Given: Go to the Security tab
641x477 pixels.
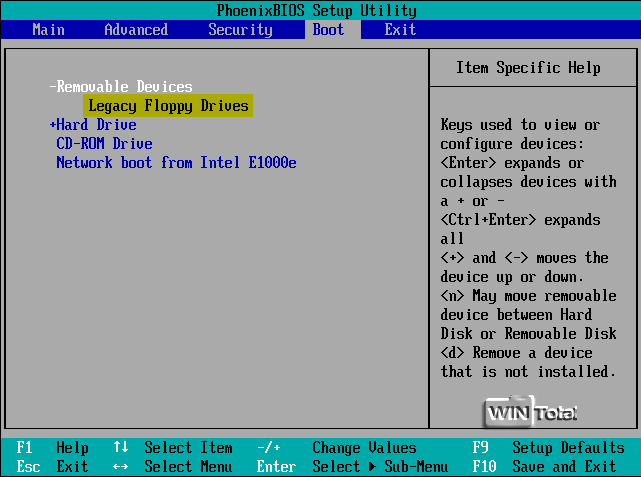Looking at the screenshot, I should [x=240, y=29].
